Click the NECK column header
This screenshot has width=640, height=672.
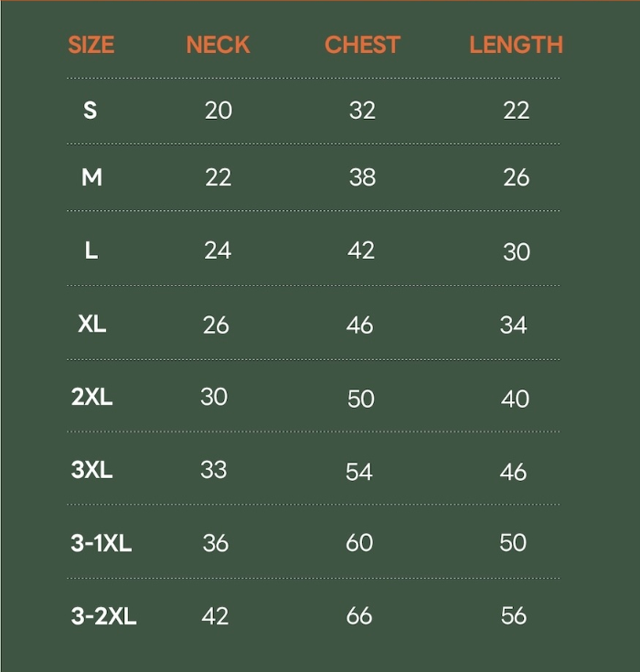click(x=218, y=45)
